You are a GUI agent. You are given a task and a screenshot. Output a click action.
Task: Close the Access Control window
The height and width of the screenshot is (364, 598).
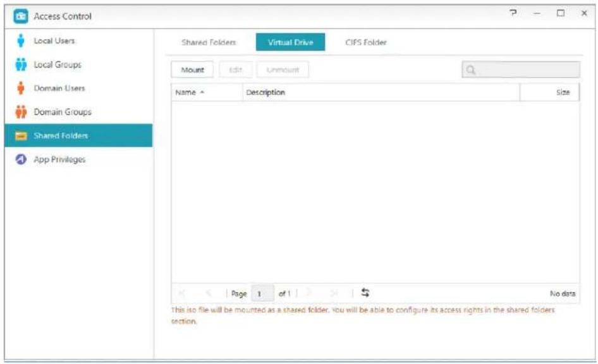pyautogui.click(x=584, y=13)
